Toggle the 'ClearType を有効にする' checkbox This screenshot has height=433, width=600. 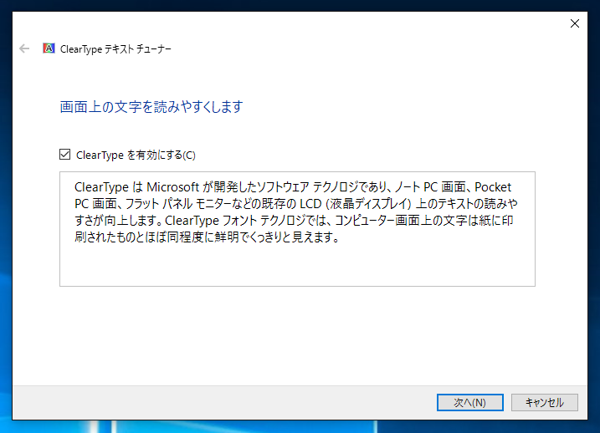(x=65, y=155)
